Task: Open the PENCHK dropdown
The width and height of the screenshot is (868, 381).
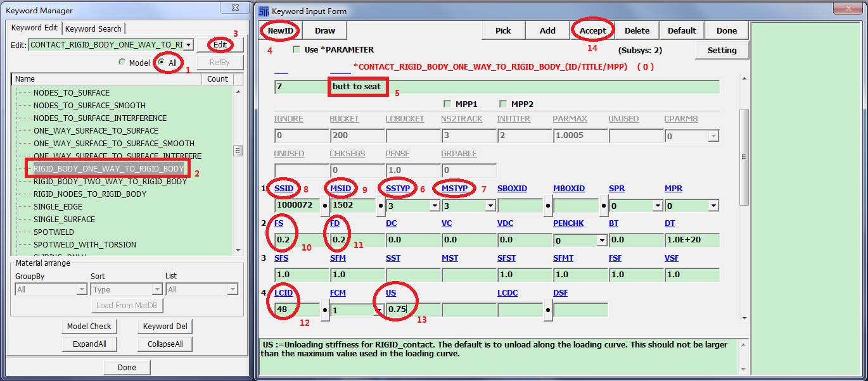Action: [601, 240]
